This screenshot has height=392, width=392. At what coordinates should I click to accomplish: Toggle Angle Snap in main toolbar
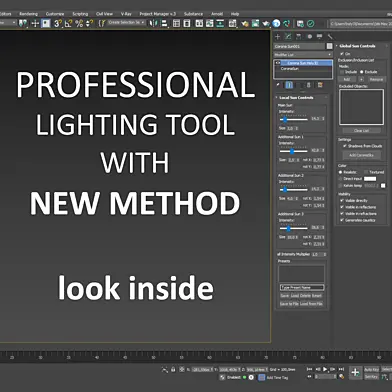(x=69, y=23)
